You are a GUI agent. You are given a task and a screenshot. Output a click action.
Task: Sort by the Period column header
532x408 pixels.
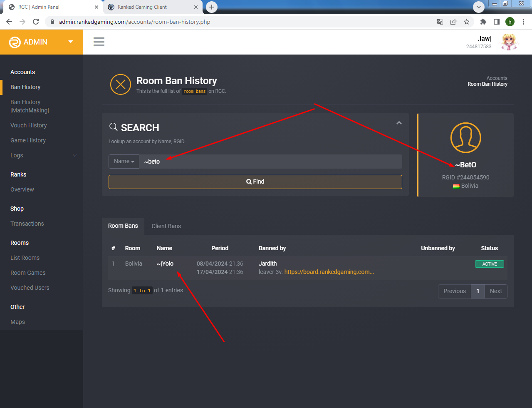[220, 248]
